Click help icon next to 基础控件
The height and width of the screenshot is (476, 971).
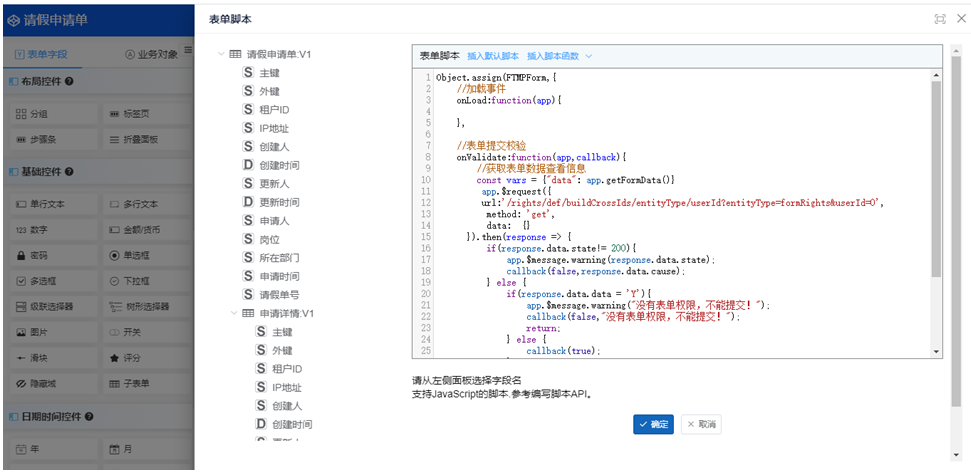point(69,171)
